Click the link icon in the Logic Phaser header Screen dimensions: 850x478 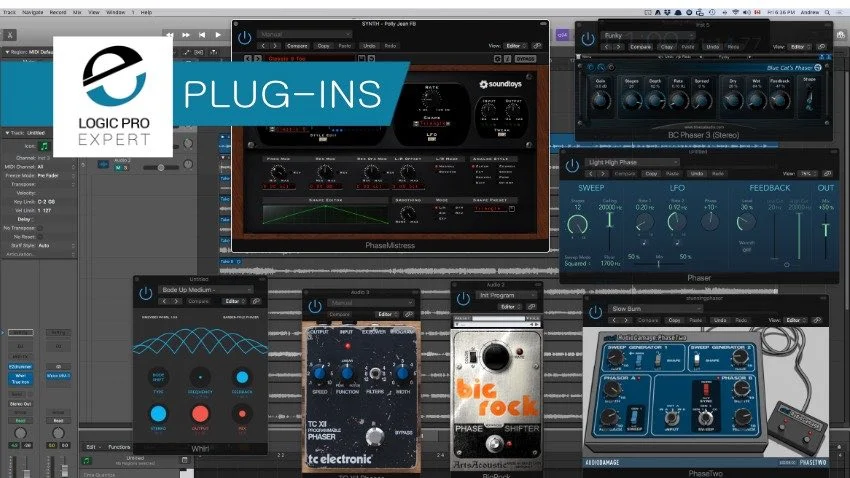827,173
